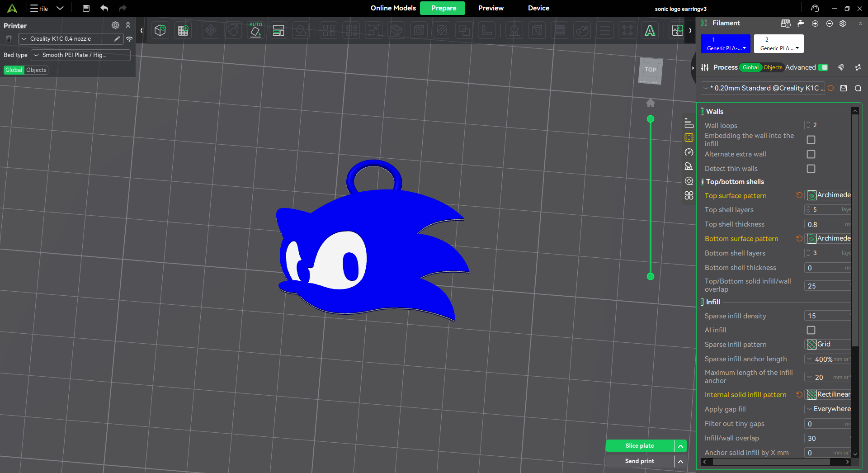
Task: Collapse the Printer panel
Action: tap(128, 25)
